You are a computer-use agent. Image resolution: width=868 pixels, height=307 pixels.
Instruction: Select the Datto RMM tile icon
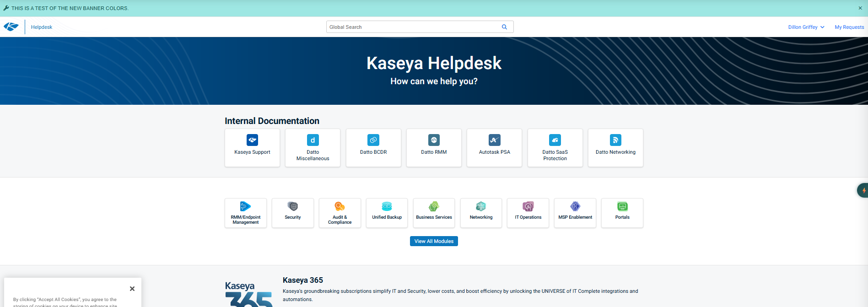pos(434,140)
